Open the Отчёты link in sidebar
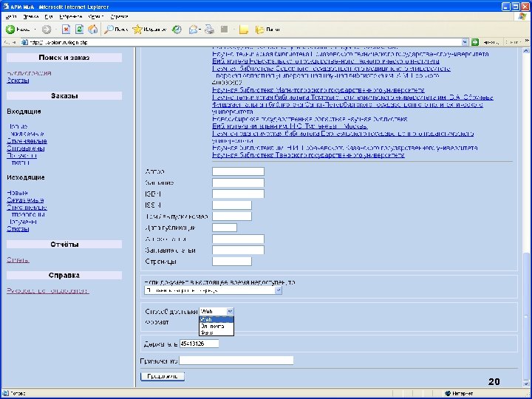The image size is (532, 399). pos(18,260)
